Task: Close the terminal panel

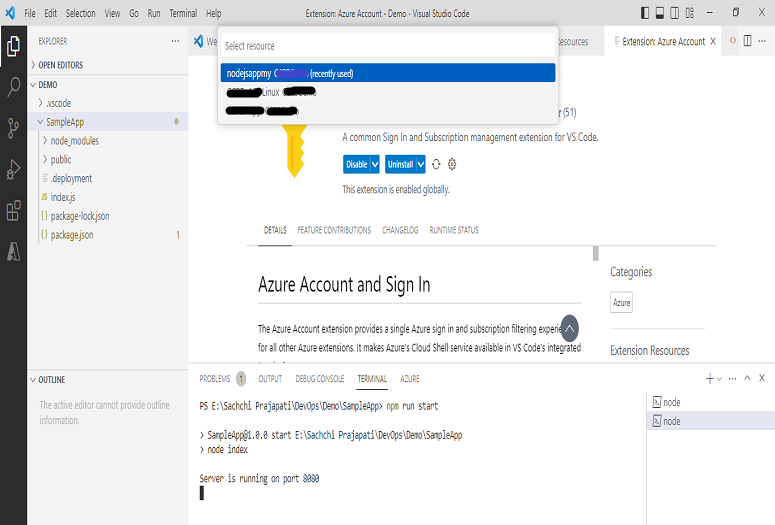Action: 762,378
